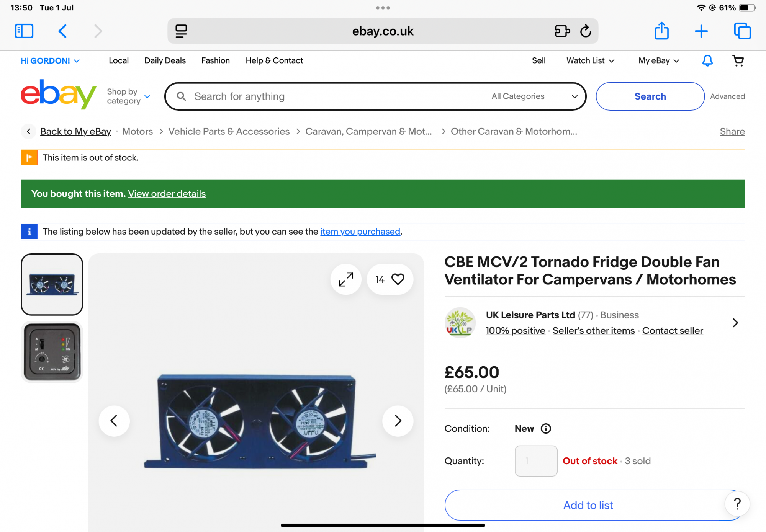Add item to watchlist with heart
Image resolution: width=766 pixels, height=532 pixels.
(398, 279)
